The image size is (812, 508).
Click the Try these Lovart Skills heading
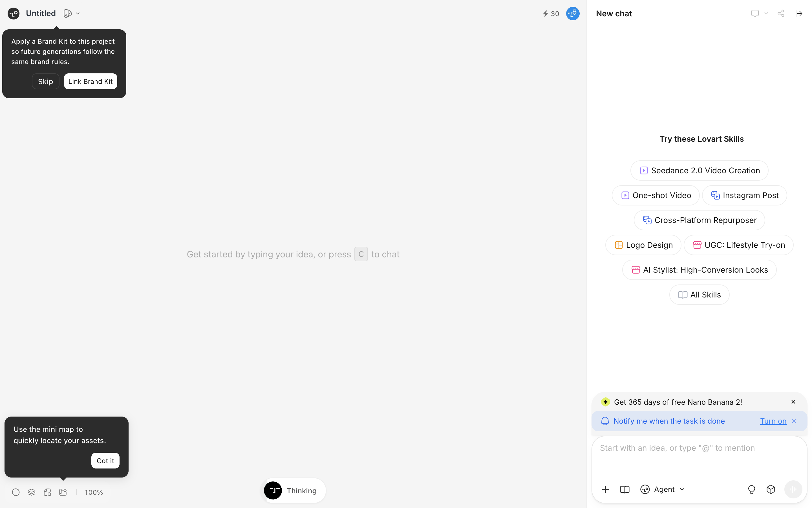[701, 139]
